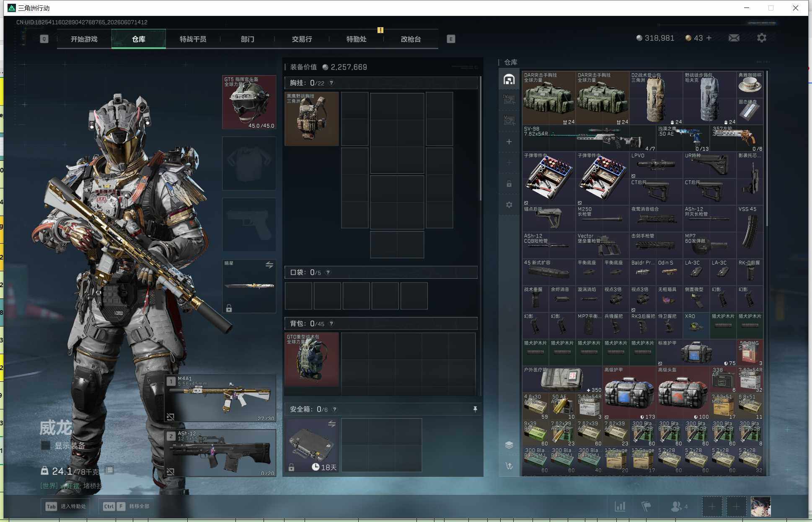This screenshot has height=522, width=812.
Task: Click the 进入特勤处 button
Action: tap(66, 506)
